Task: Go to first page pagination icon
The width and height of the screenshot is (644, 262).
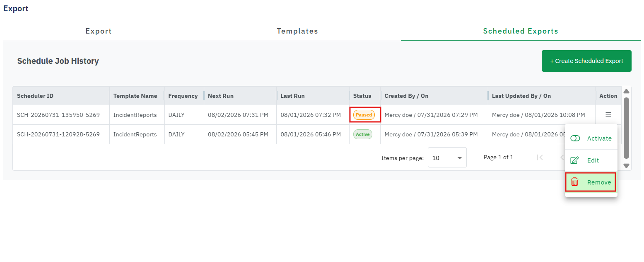Action: point(540,158)
